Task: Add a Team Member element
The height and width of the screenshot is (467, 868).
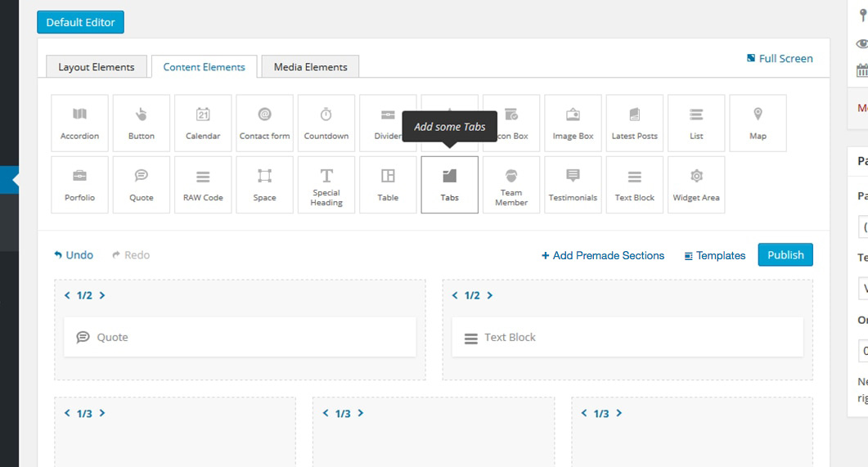Action: [x=511, y=185]
